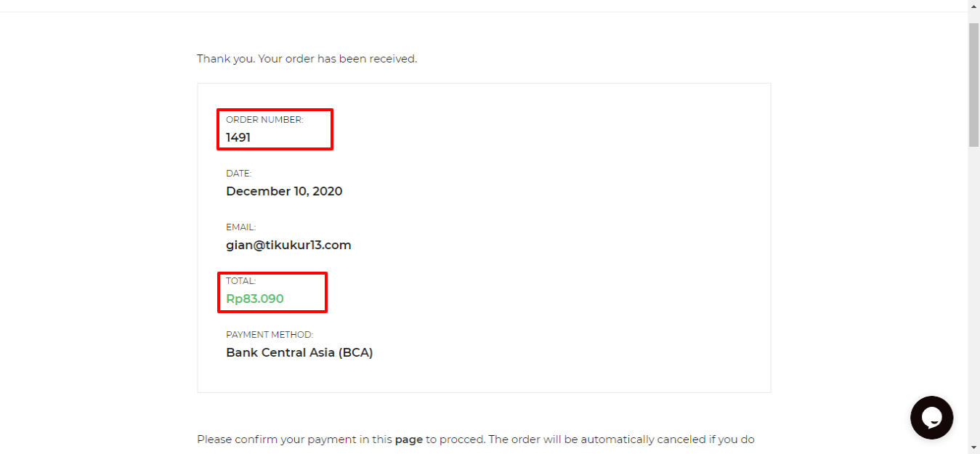Click the scrollbar track below the thumb
Image resolution: width=980 pixels, height=454 pixels.
tap(973, 291)
